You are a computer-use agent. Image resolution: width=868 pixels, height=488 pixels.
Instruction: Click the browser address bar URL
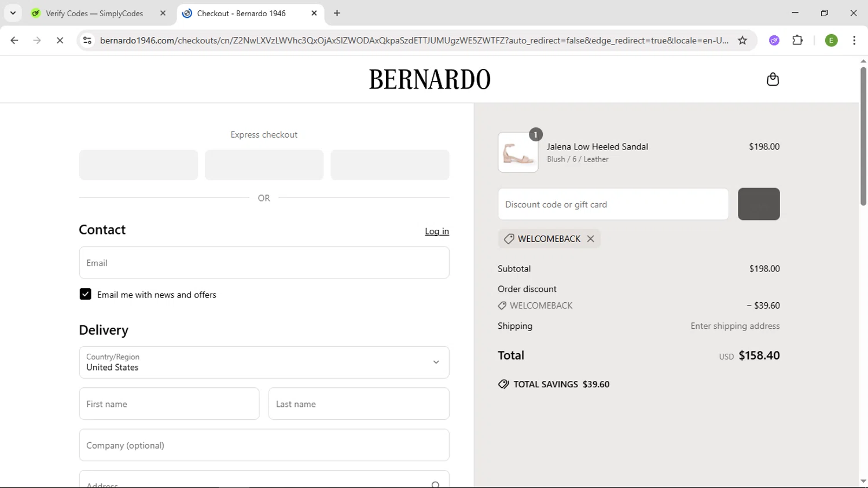[x=414, y=40]
